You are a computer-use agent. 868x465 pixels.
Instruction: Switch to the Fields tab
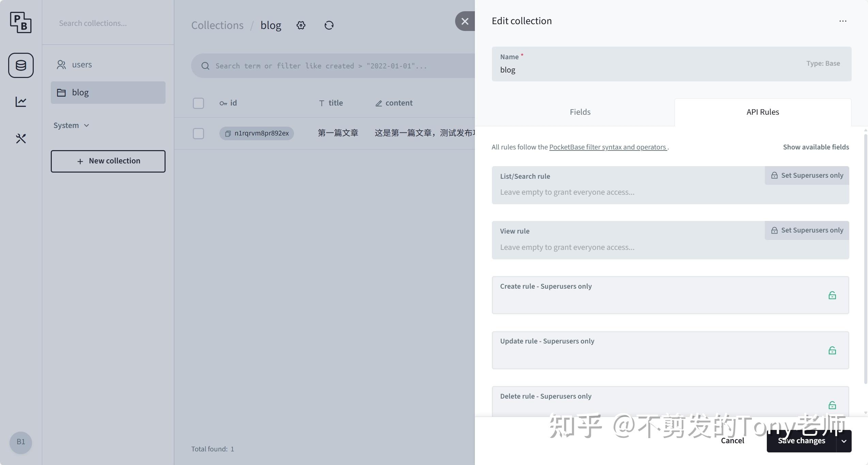[579, 112]
